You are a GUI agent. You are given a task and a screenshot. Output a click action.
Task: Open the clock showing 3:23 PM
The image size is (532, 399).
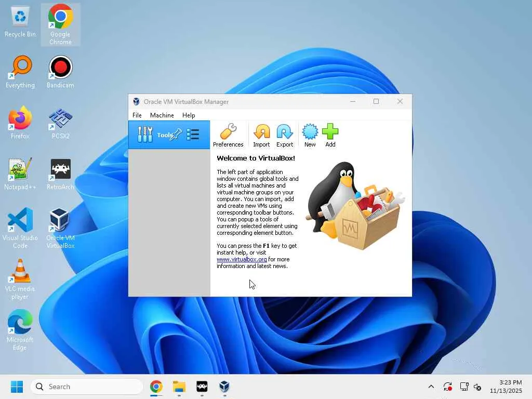pyautogui.click(x=506, y=387)
